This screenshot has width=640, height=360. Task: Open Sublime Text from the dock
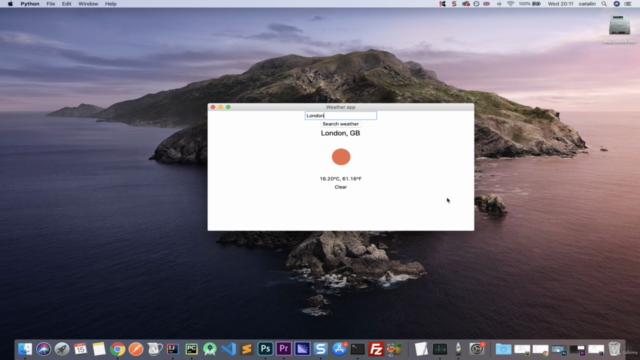coord(247,349)
